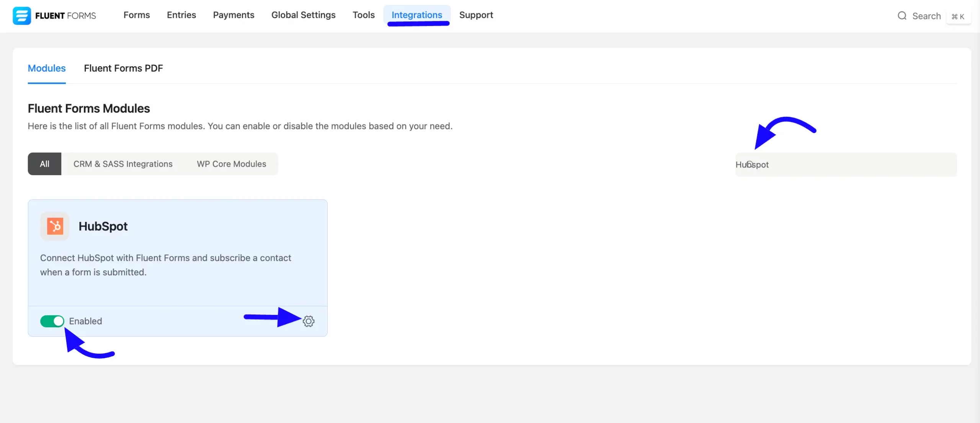980x423 pixels.
Task: Click the Hubspot search input field
Action: tap(845, 164)
